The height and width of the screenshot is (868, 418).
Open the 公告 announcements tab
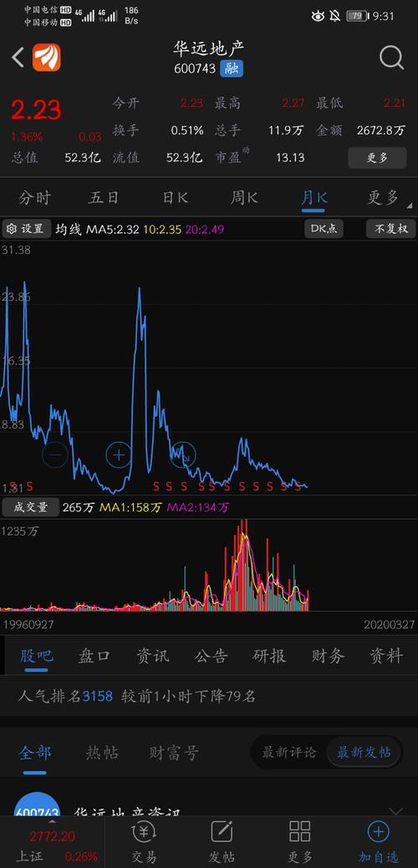pos(211,656)
